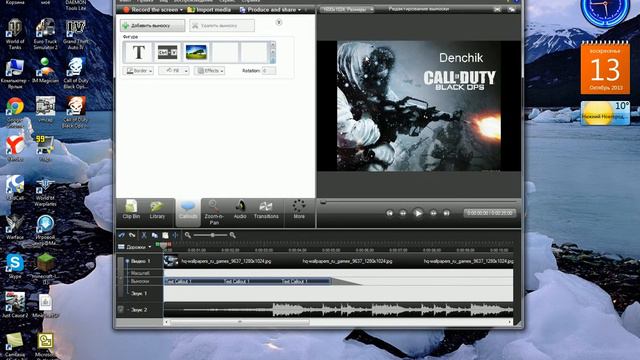Open the preview dimensions dropdown
The width and height of the screenshot is (640, 360).
(347, 9)
